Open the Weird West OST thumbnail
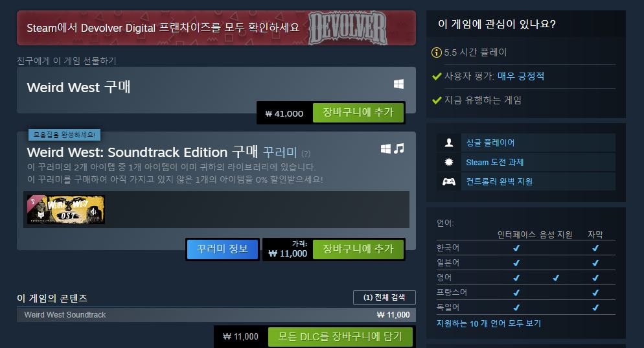Screen dimensions: 644x348 (x=65, y=209)
